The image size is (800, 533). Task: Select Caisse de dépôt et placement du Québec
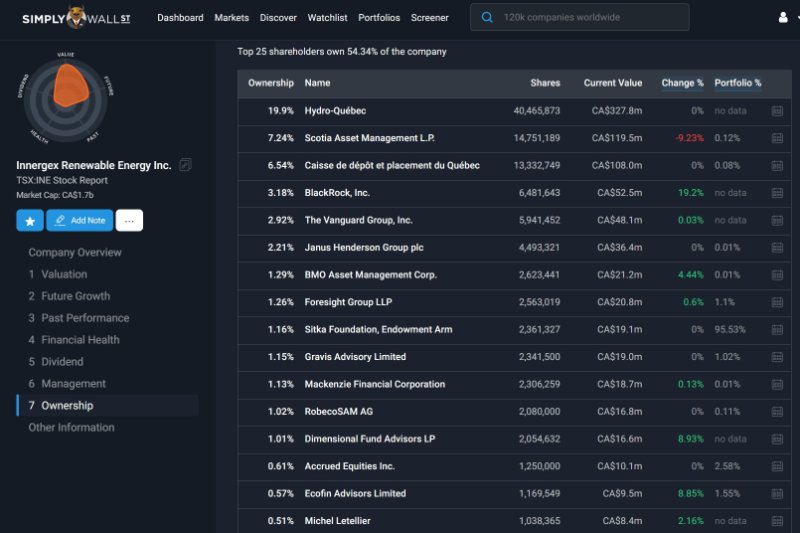click(x=392, y=165)
